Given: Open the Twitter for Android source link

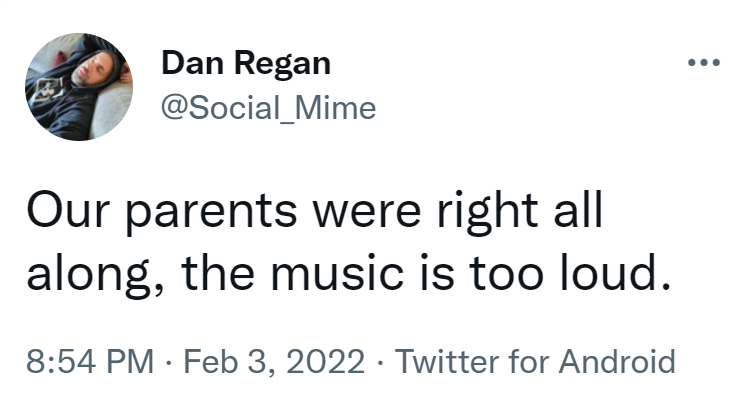Looking at the screenshot, I should [x=536, y=361].
